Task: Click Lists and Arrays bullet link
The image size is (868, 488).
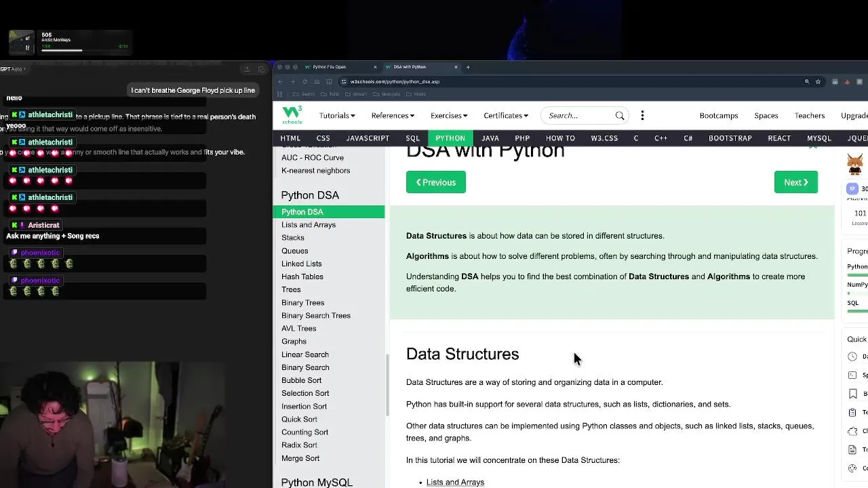Action: click(455, 483)
